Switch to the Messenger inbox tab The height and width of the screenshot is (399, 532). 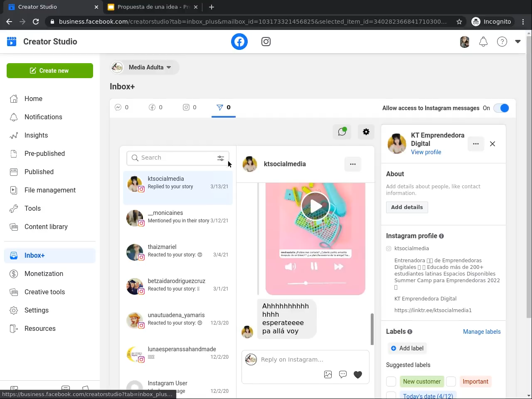click(x=122, y=107)
